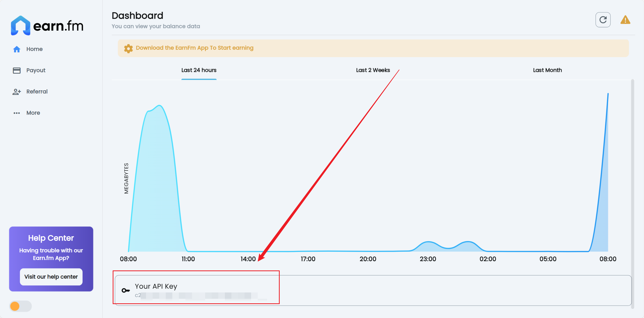Screen dimensions: 644x318
Task: Click the vertical scrollbar on right
Action: pos(632,192)
